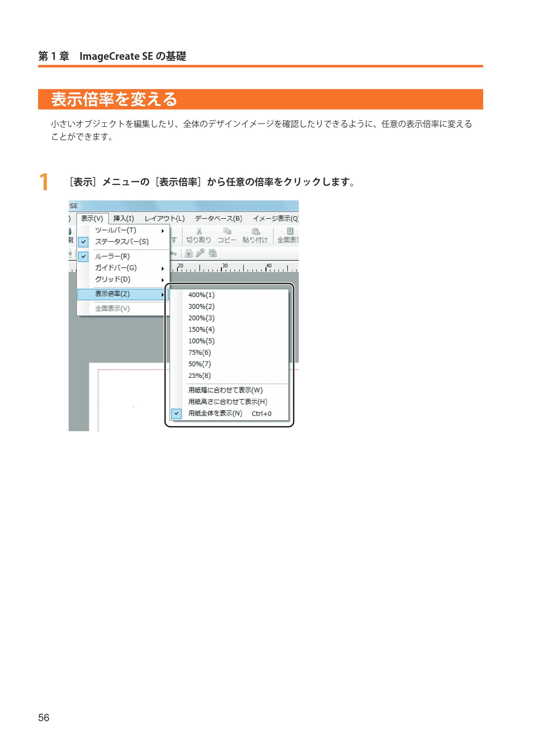Screen dimensions: 534x756
Task: Expand the グリッド(D) submenu arrow
Action: coord(163,280)
